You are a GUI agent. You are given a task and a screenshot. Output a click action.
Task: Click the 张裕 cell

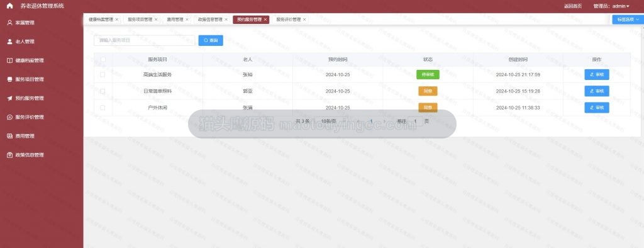pos(248,74)
